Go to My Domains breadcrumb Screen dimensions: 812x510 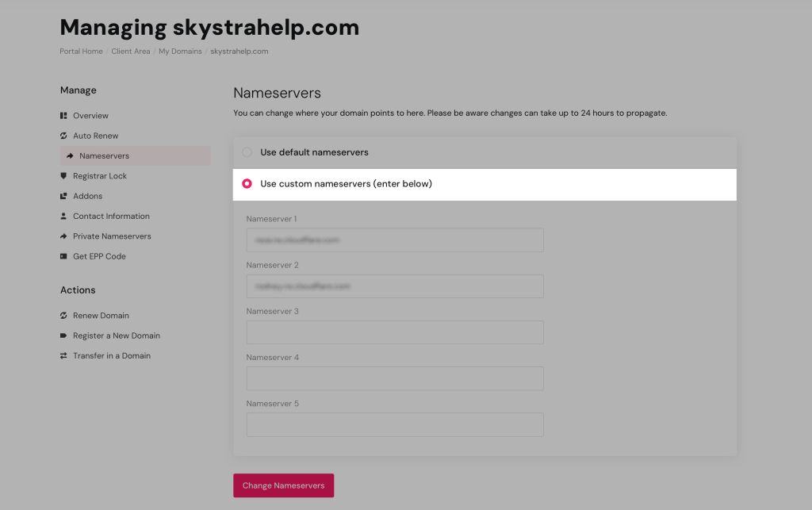coord(179,52)
